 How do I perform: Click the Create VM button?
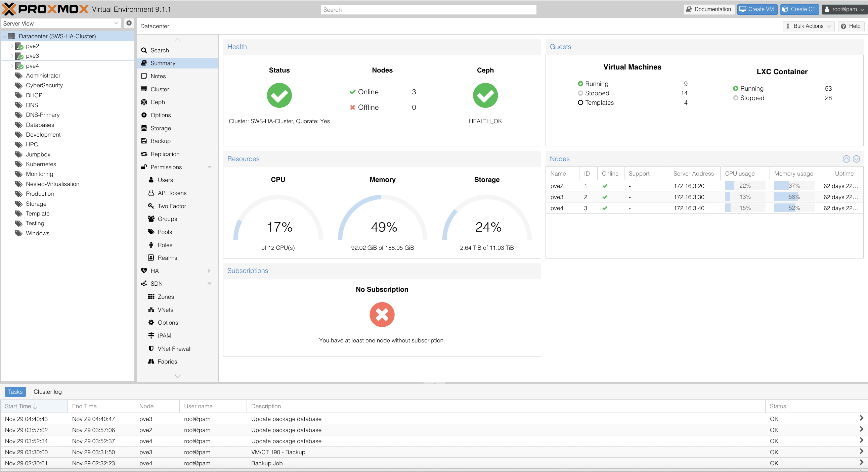[x=757, y=9]
